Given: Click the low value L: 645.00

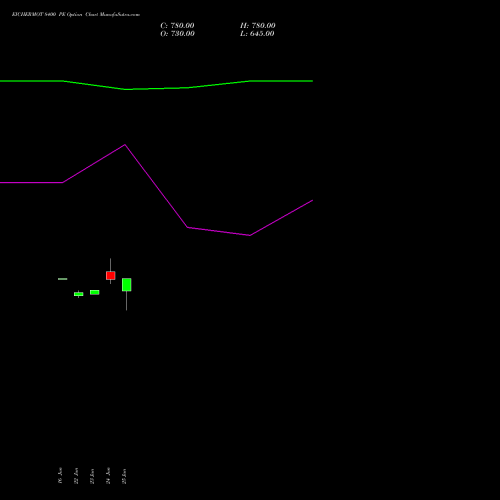Looking at the screenshot, I should (257, 34).
